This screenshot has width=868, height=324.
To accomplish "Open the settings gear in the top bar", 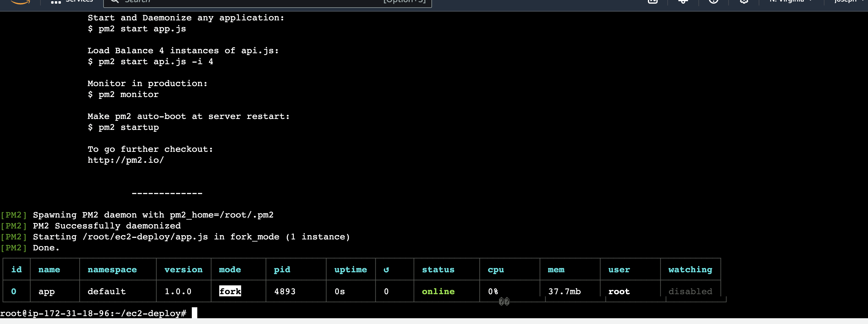I will point(744,1).
